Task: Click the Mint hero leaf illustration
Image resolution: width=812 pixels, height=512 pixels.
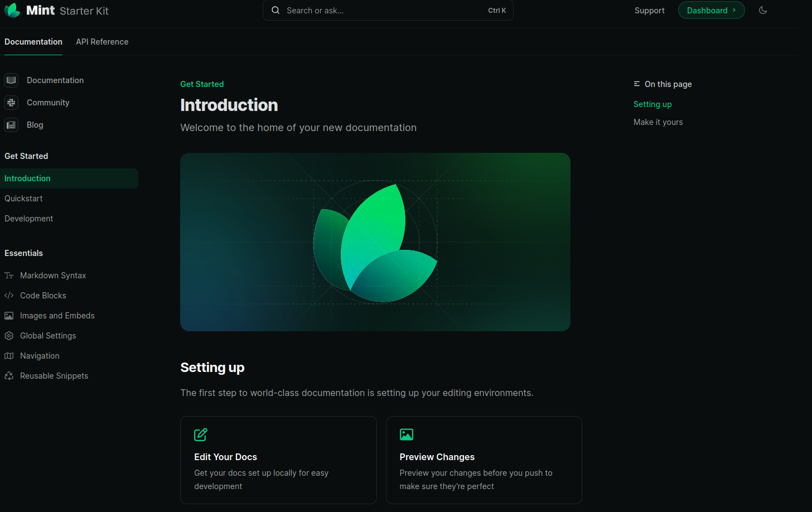Action: coord(375,242)
